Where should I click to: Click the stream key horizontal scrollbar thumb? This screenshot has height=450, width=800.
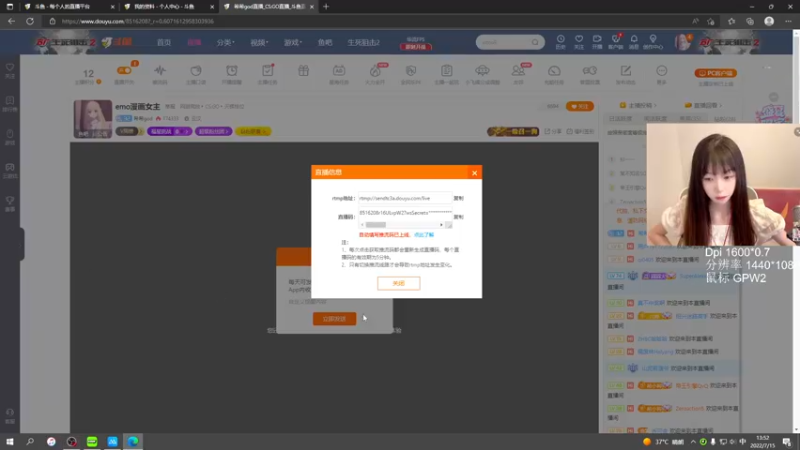376,224
